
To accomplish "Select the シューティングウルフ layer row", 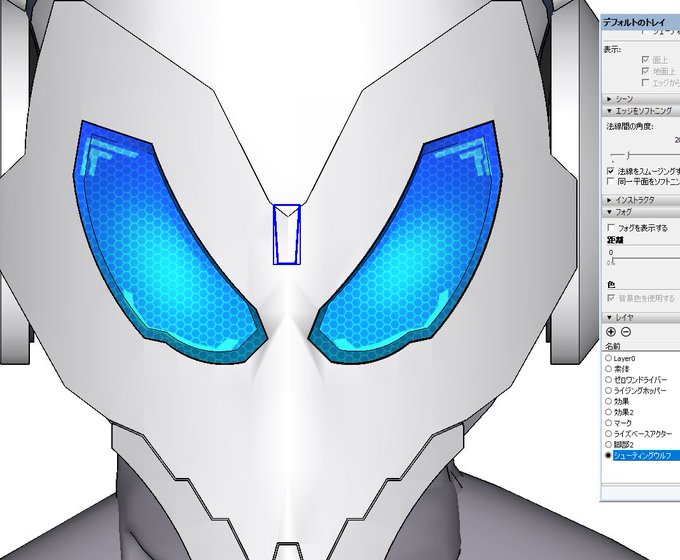I will point(643,455).
